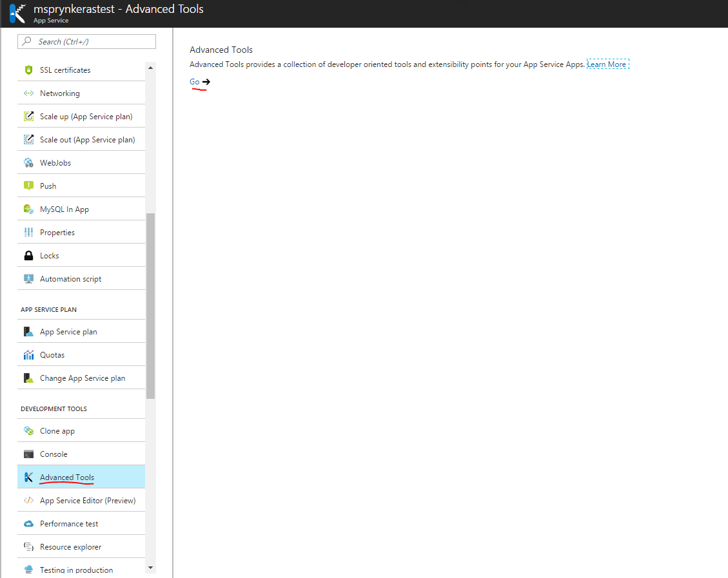Focus the Search (Ctrl+/) field

pyautogui.click(x=87, y=41)
